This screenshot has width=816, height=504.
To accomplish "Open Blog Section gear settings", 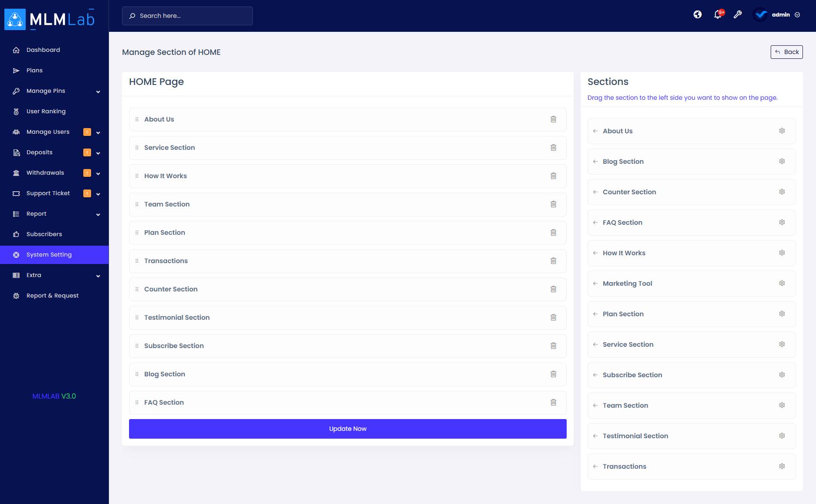I will pyautogui.click(x=782, y=161).
